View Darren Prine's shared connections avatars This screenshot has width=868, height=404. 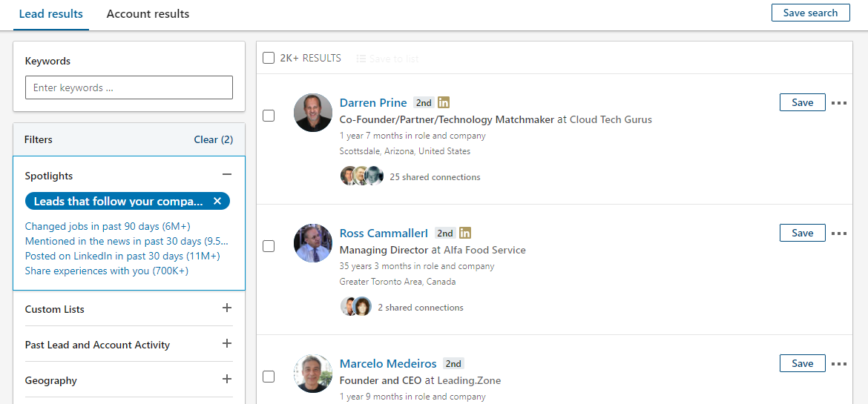tap(362, 176)
